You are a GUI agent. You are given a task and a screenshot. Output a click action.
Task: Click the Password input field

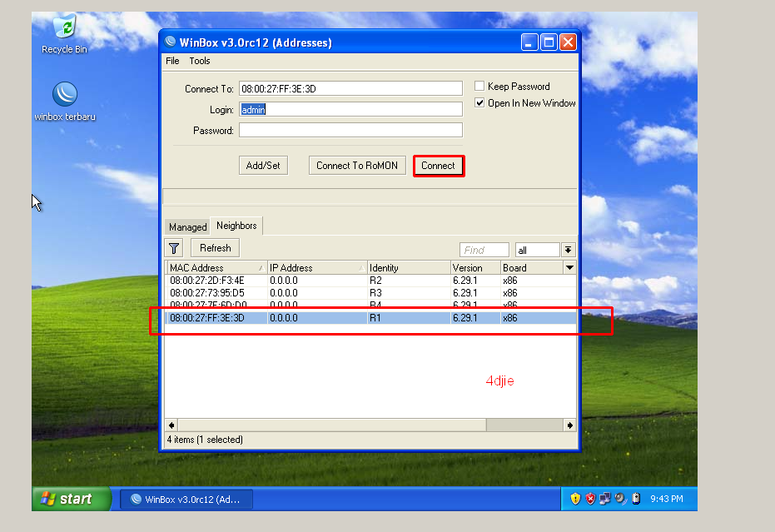[350, 130]
